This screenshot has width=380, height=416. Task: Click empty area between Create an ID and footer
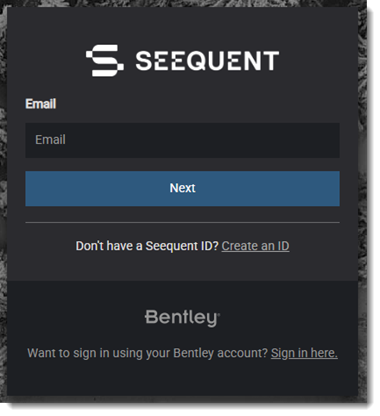point(182,267)
